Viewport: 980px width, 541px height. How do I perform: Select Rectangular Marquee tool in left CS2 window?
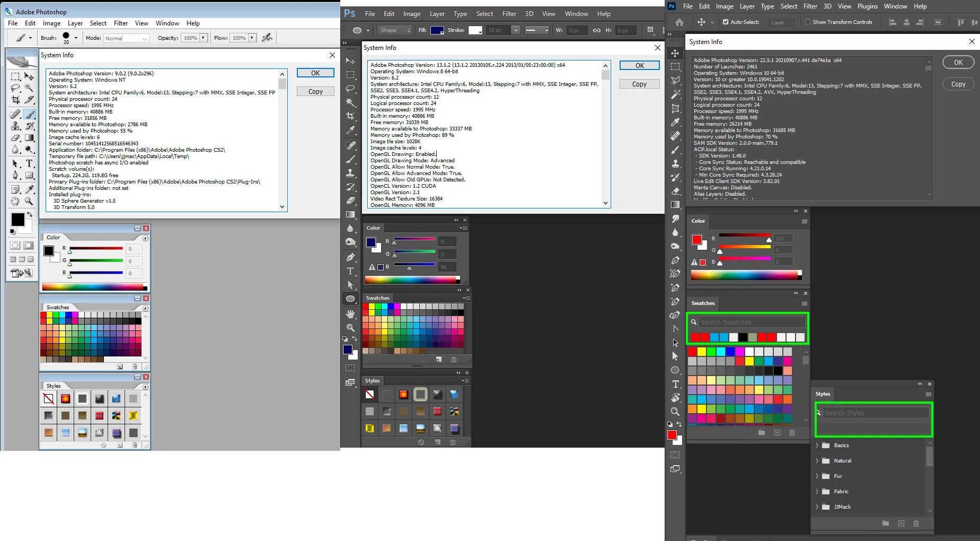pyautogui.click(x=15, y=76)
